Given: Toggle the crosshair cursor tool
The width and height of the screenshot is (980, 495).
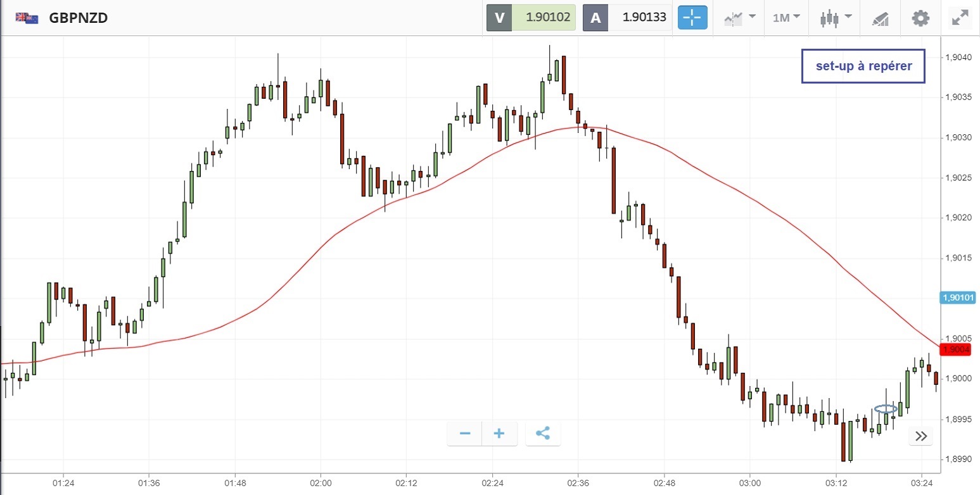Looking at the screenshot, I should [x=692, y=18].
